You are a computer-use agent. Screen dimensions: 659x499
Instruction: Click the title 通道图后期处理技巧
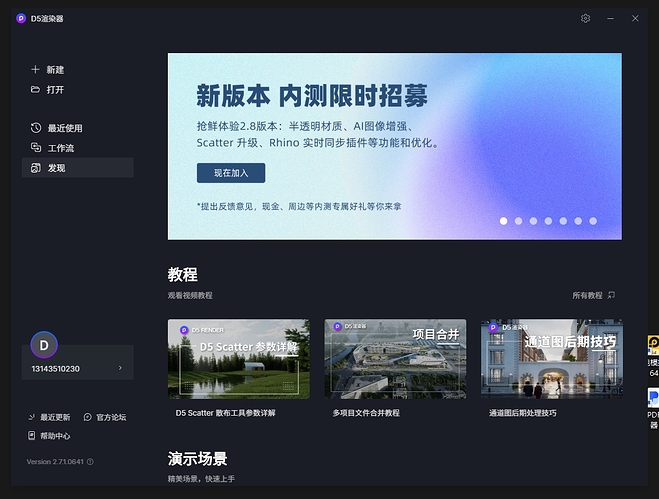coord(522,413)
